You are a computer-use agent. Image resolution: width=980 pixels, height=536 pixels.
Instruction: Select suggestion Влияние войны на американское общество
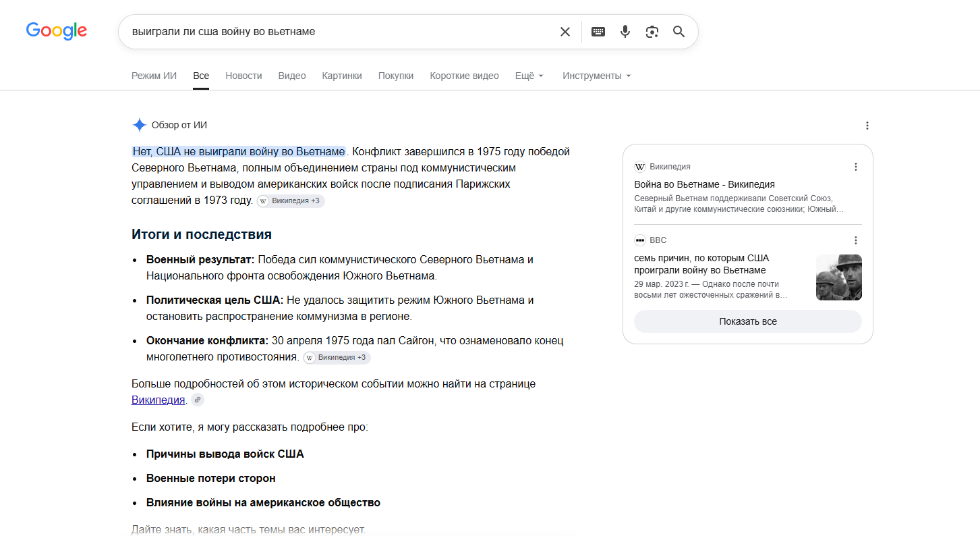point(263,502)
